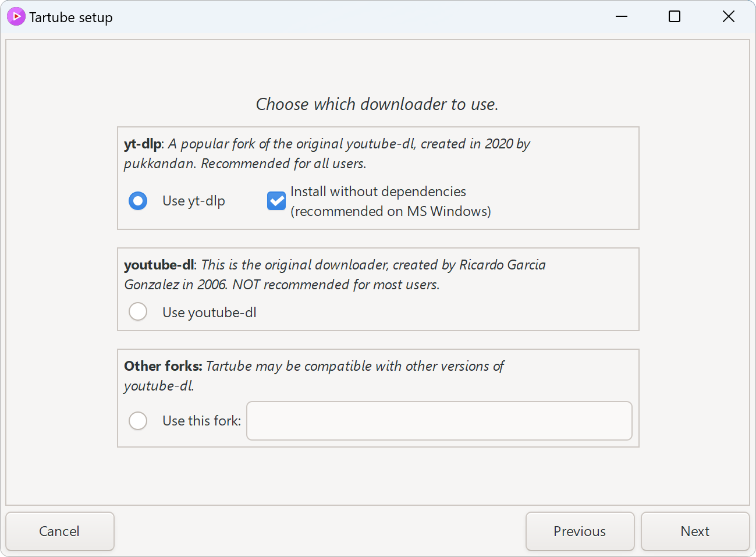Click the Other forks description text

314,376
